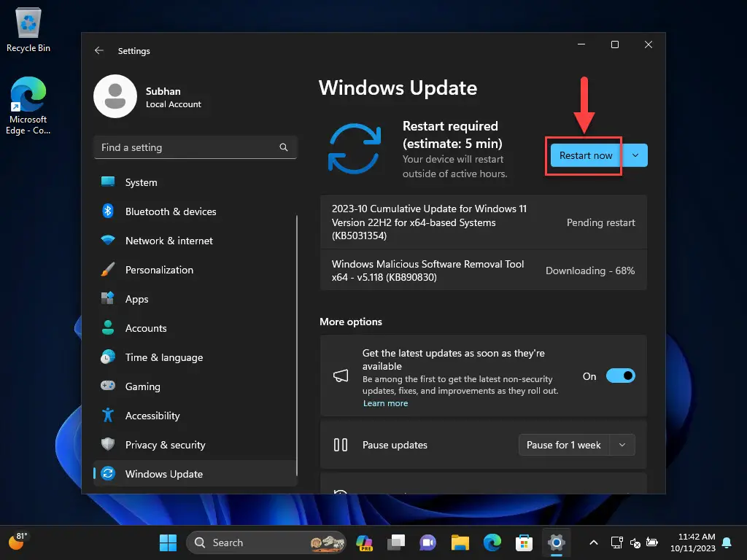
Task: Click the Bluetooth icon in sidebar
Action: (108, 211)
